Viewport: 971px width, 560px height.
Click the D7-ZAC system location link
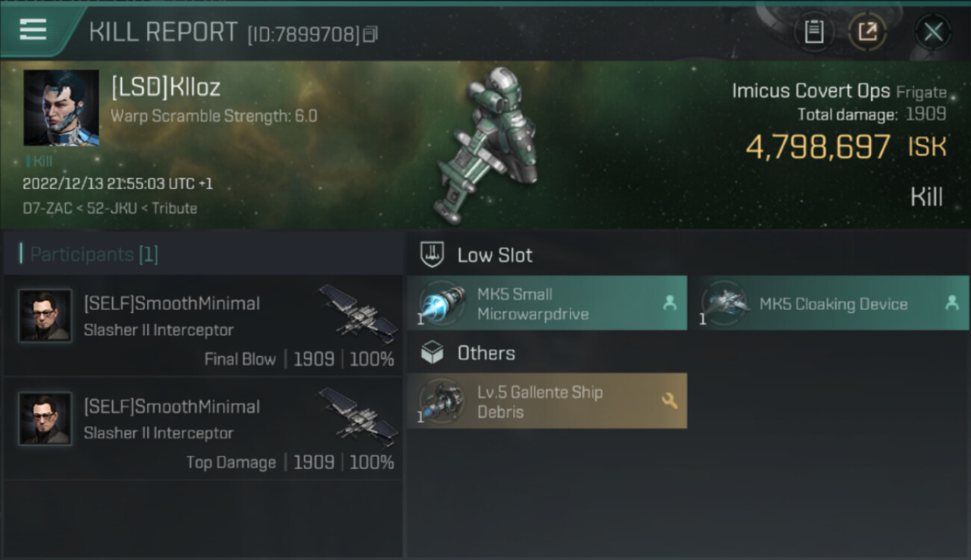[x=43, y=208]
